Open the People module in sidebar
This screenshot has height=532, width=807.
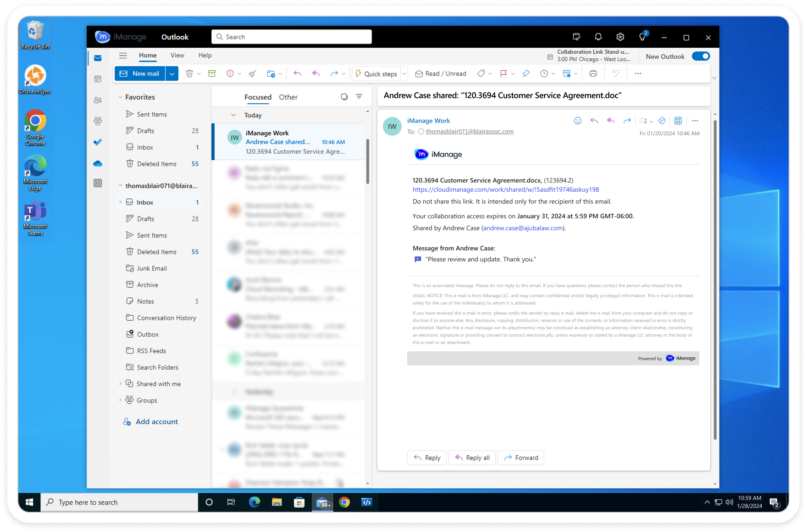click(98, 100)
